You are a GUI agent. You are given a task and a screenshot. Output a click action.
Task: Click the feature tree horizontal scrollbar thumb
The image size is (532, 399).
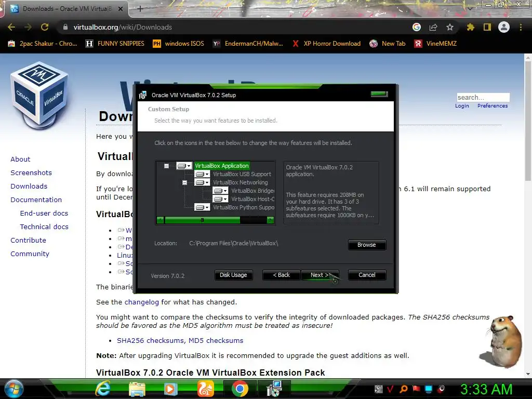pyautogui.click(x=202, y=220)
